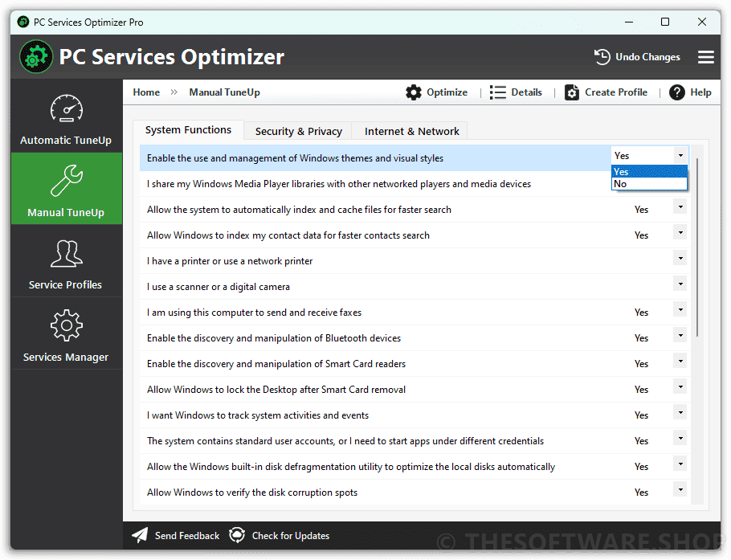Click the Check for Updates icon
The width and height of the screenshot is (731, 560).
[237, 535]
